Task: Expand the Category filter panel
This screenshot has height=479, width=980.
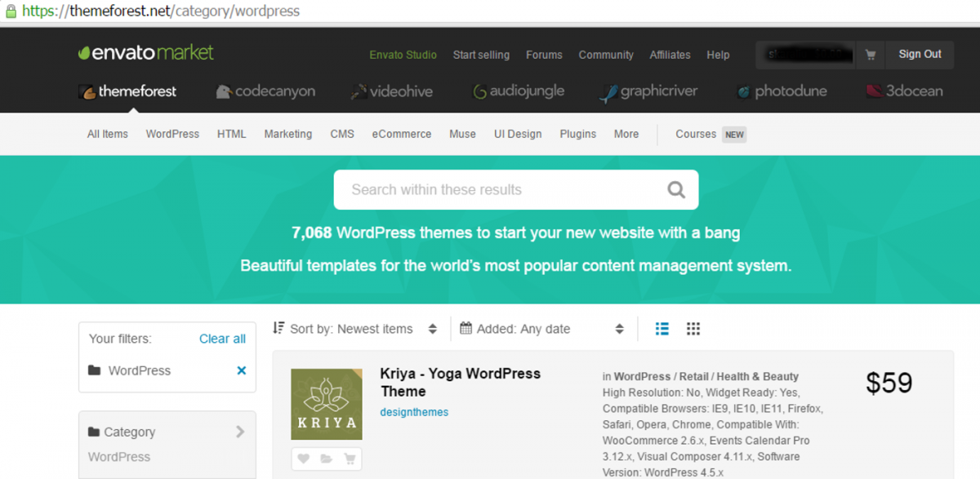Action: pos(240,432)
